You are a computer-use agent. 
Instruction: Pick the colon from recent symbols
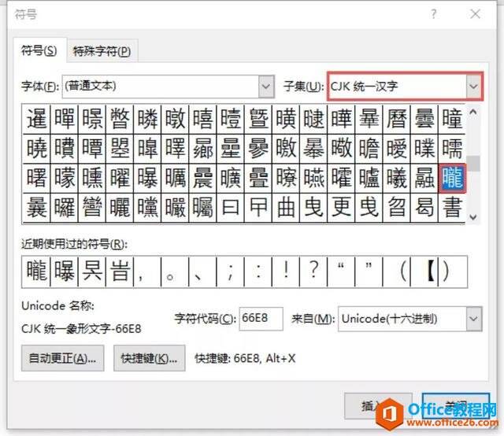tap(258, 272)
